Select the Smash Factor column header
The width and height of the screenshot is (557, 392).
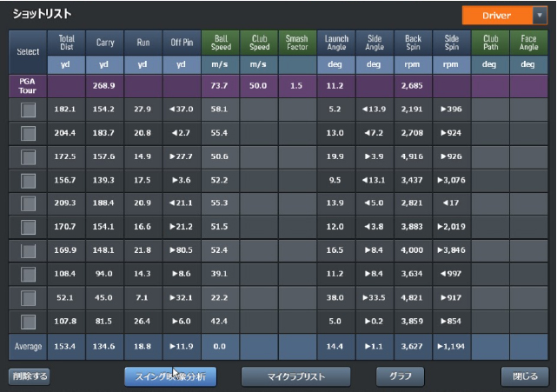point(297,43)
